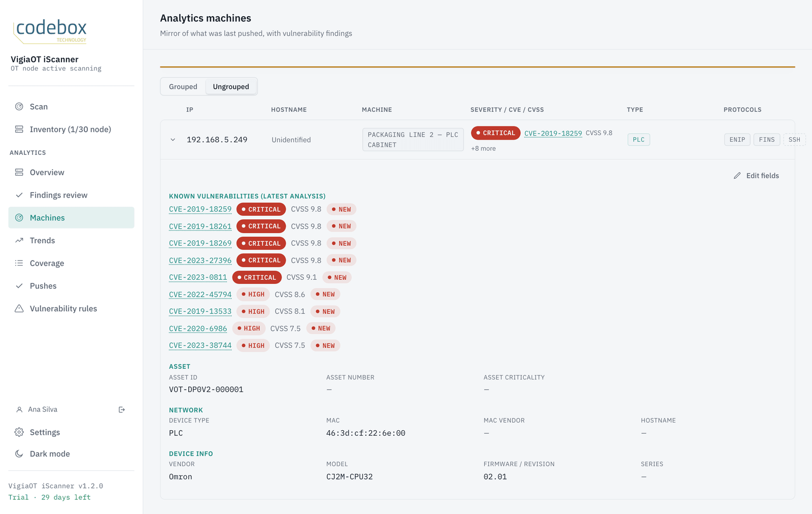
Task: Click the ENIP protocol tag
Action: coord(737,140)
